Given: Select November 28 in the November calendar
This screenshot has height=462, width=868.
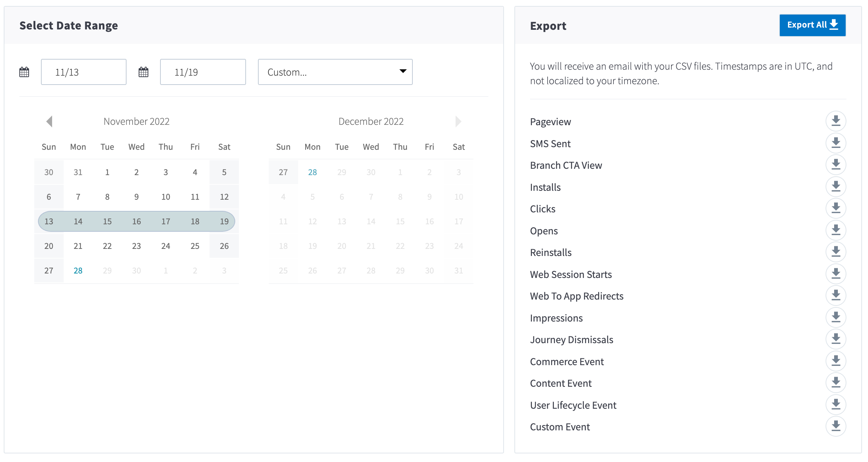Looking at the screenshot, I should click(x=78, y=270).
